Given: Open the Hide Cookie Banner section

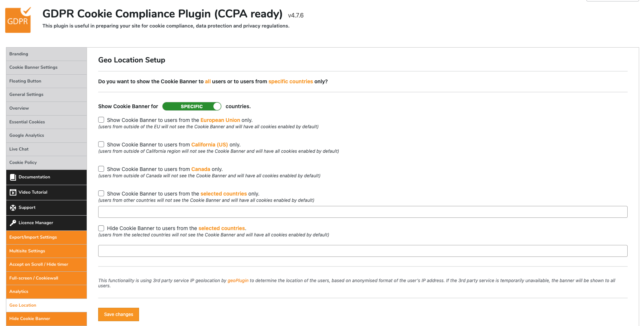Looking at the screenshot, I should click(46, 319).
